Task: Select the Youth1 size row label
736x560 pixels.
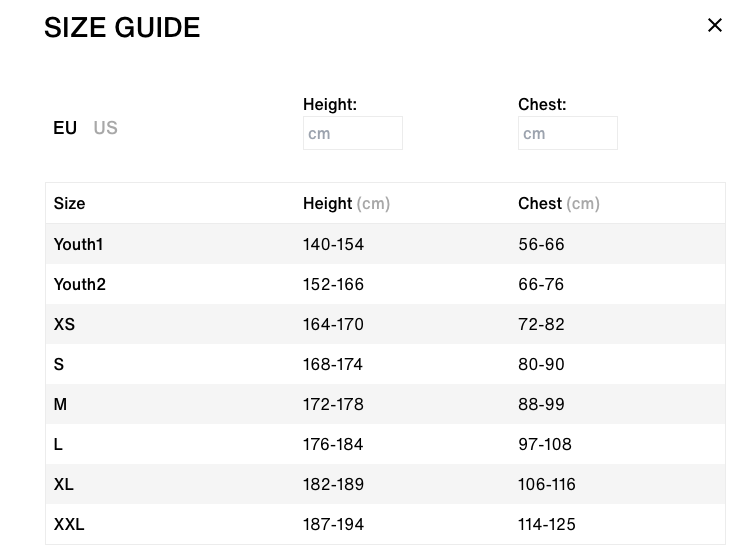Action: 78,244
